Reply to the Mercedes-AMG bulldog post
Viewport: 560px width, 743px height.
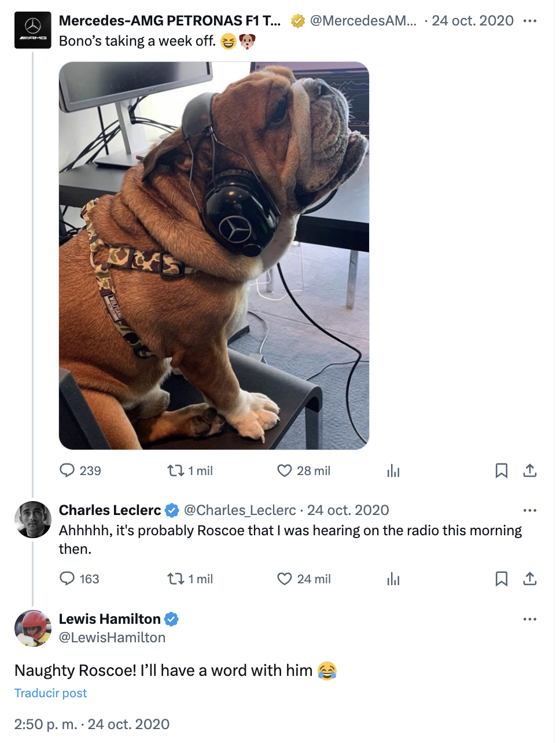tap(68, 470)
